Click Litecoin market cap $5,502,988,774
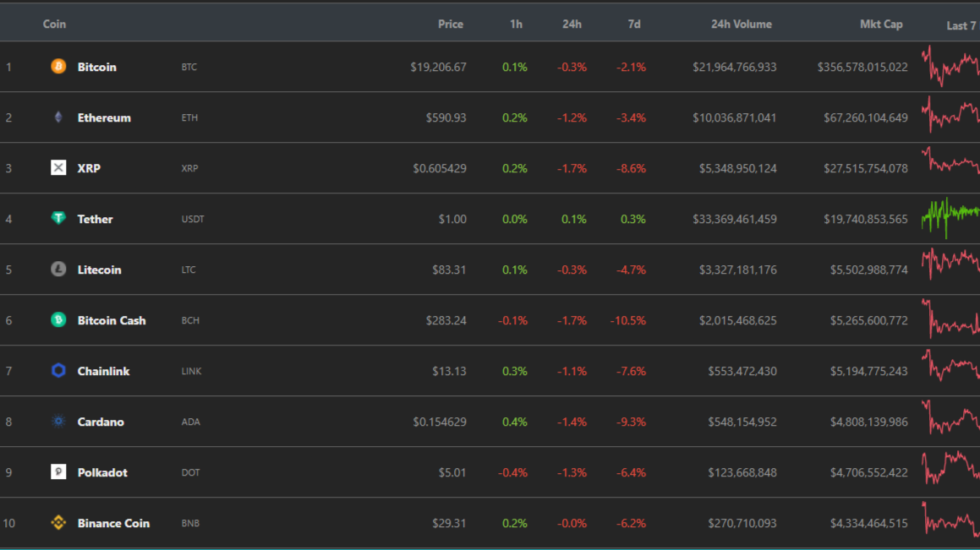 pos(868,270)
